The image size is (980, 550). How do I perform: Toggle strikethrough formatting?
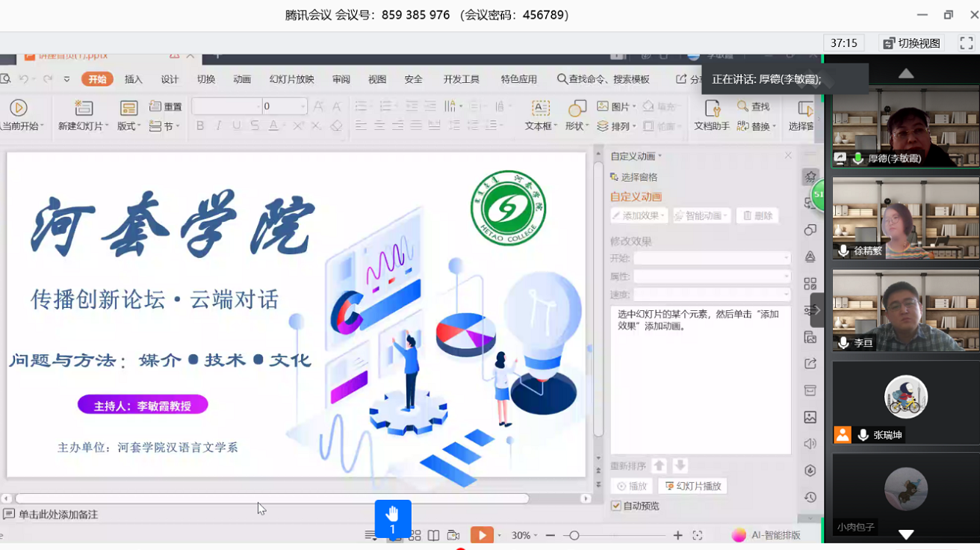[255, 126]
